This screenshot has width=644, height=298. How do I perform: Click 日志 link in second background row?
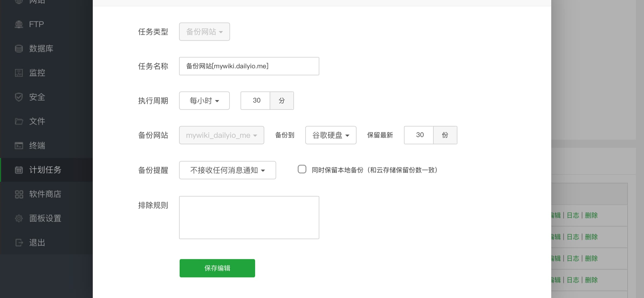point(573,237)
